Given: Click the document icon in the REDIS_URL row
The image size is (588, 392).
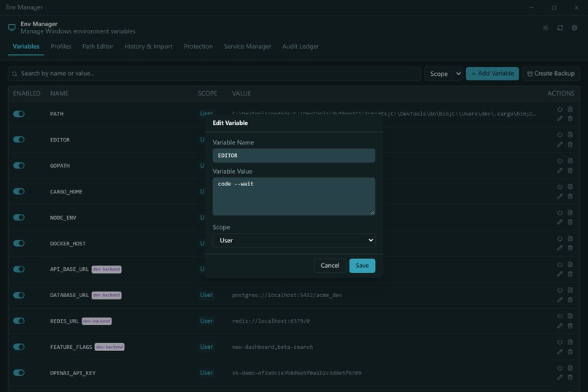Looking at the screenshot, I should pos(570,316).
